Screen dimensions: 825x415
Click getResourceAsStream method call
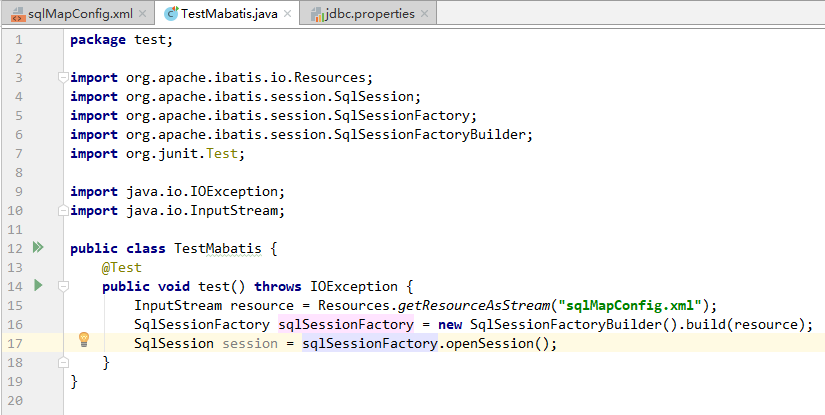pyautogui.click(x=473, y=306)
